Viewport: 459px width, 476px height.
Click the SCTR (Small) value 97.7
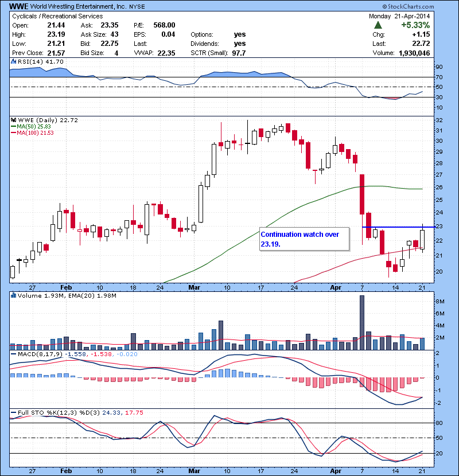[239, 53]
